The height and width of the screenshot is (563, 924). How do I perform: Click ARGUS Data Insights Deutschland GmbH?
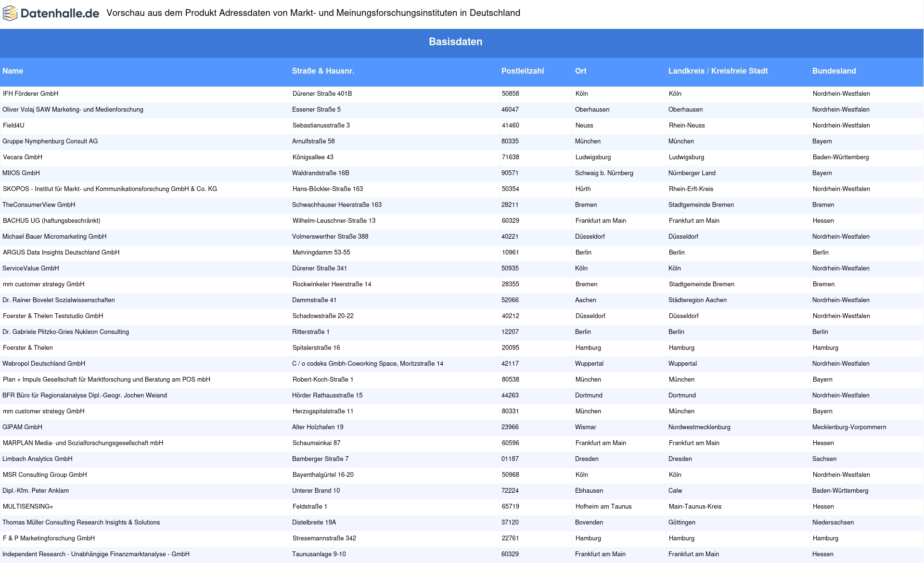coord(61,253)
